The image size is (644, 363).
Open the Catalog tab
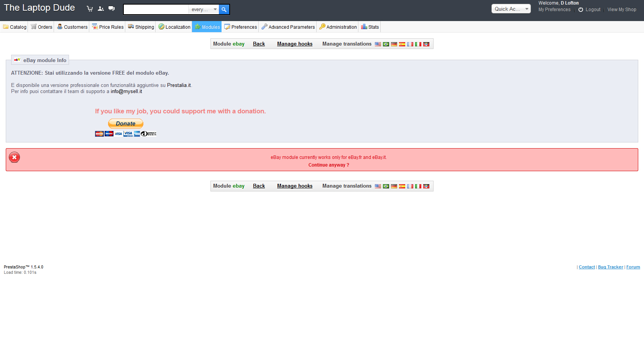coord(15,27)
